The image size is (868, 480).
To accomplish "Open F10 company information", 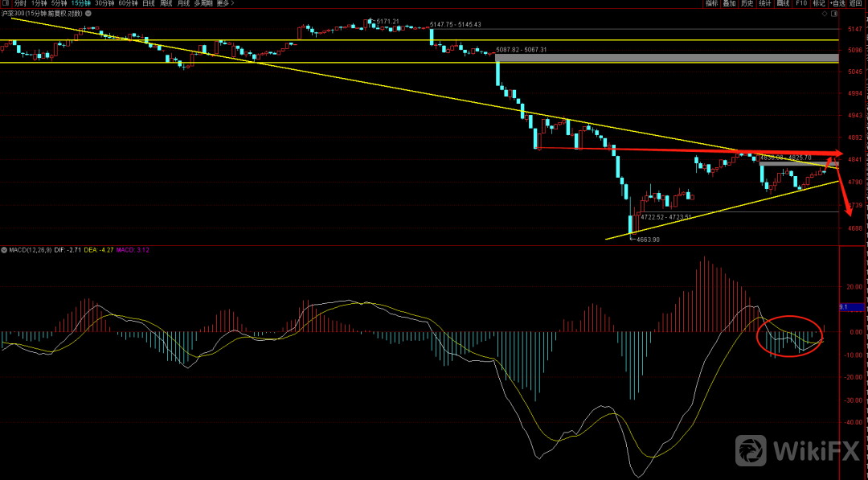I will (801, 4).
